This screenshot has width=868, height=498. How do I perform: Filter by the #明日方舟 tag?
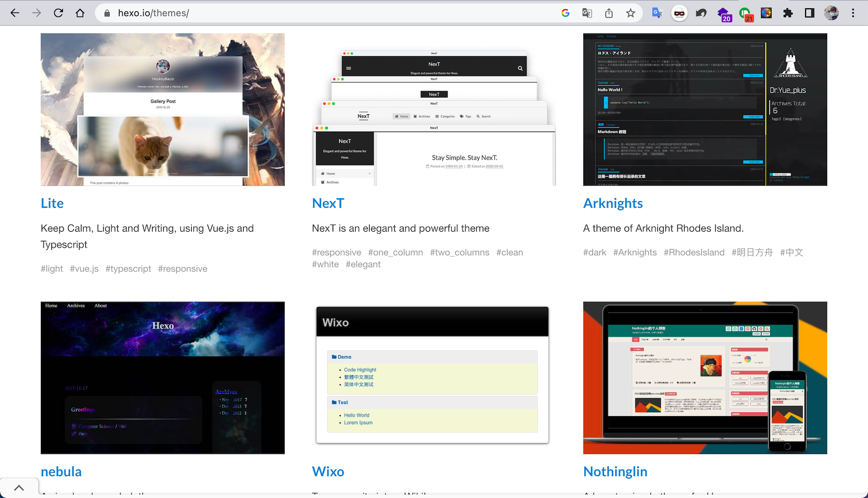click(x=752, y=252)
